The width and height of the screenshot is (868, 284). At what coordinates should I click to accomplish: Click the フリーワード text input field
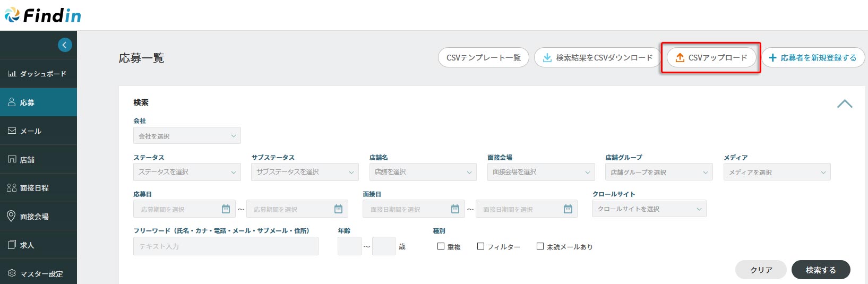tap(226, 246)
